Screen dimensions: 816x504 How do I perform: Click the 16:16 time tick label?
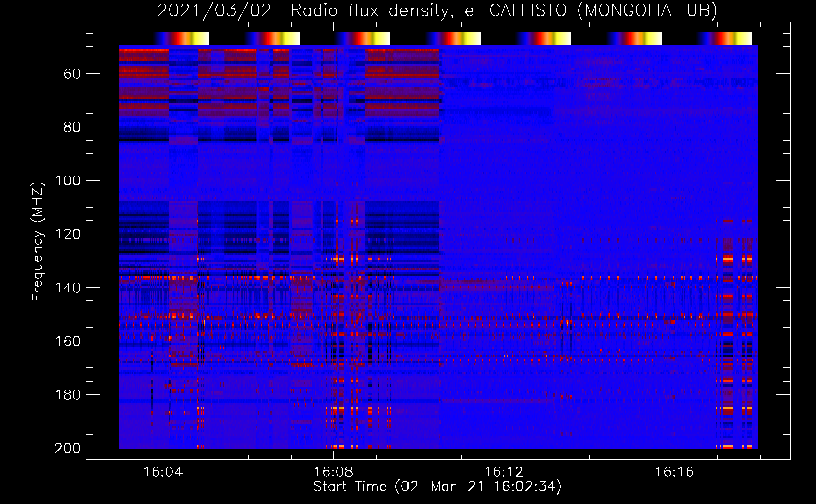coord(674,472)
